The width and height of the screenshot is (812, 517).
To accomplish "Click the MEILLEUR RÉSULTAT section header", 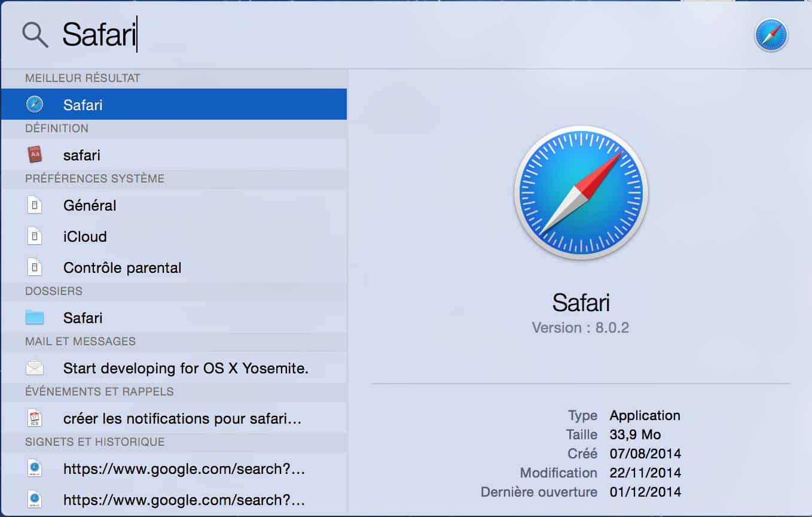I will point(83,78).
